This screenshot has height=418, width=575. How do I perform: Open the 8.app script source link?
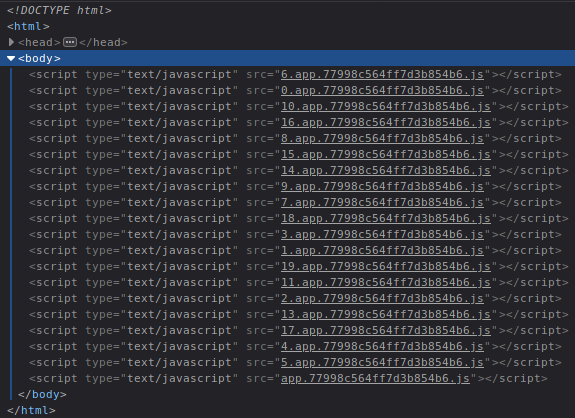point(382,139)
